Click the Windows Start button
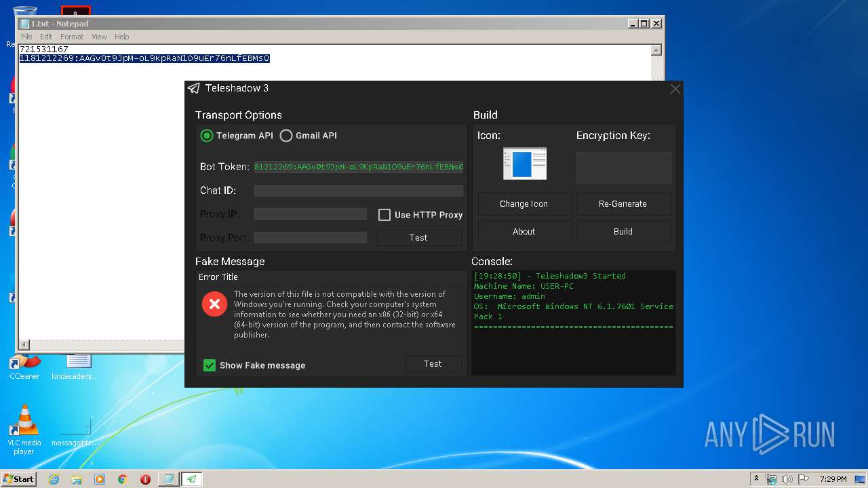This screenshot has height=488, width=868. click(19, 479)
